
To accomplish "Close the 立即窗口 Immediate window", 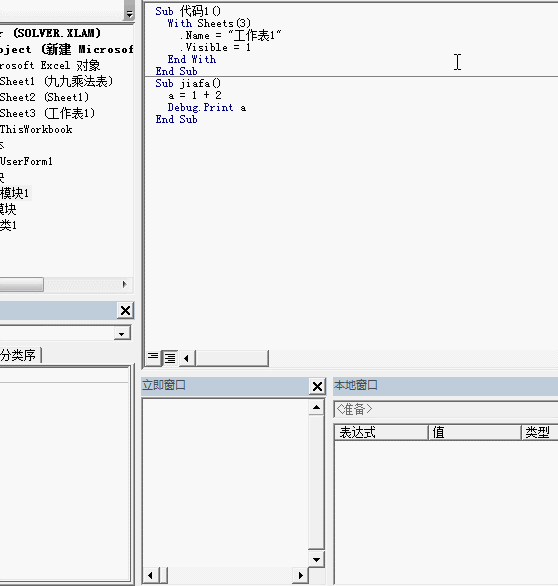I will (317, 386).
